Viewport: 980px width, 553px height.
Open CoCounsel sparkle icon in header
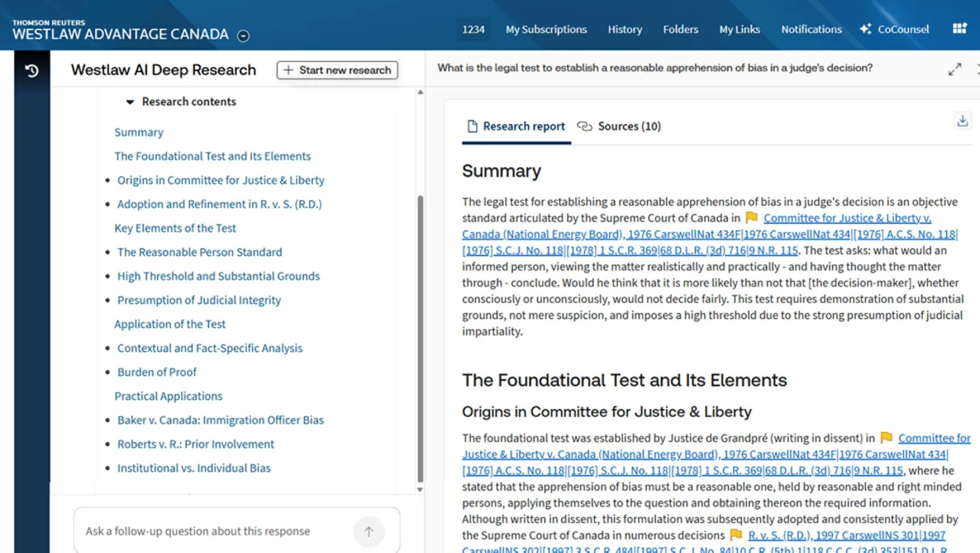(x=866, y=29)
